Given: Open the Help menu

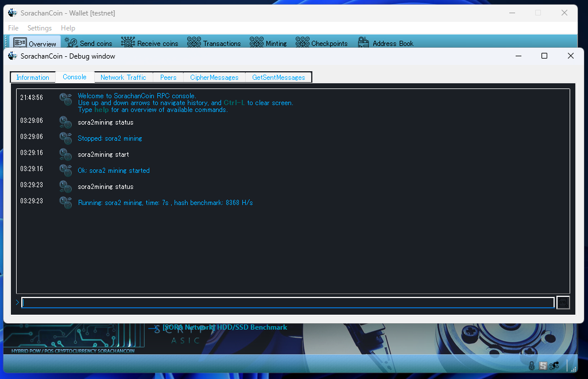Looking at the screenshot, I should tap(68, 28).
